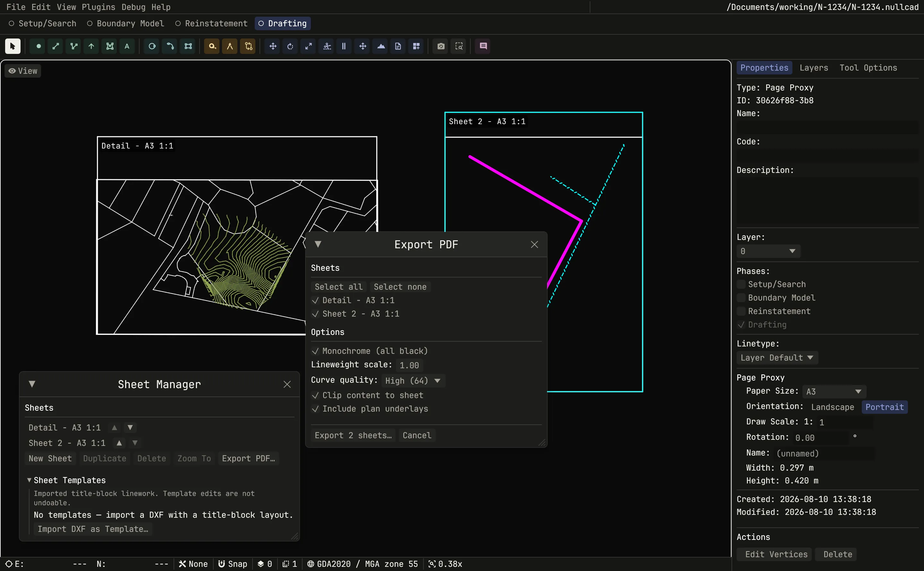This screenshot has height=571, width=924.
Task: Click the 0.38x zoom level indicator
Action: tap(445, 564)
